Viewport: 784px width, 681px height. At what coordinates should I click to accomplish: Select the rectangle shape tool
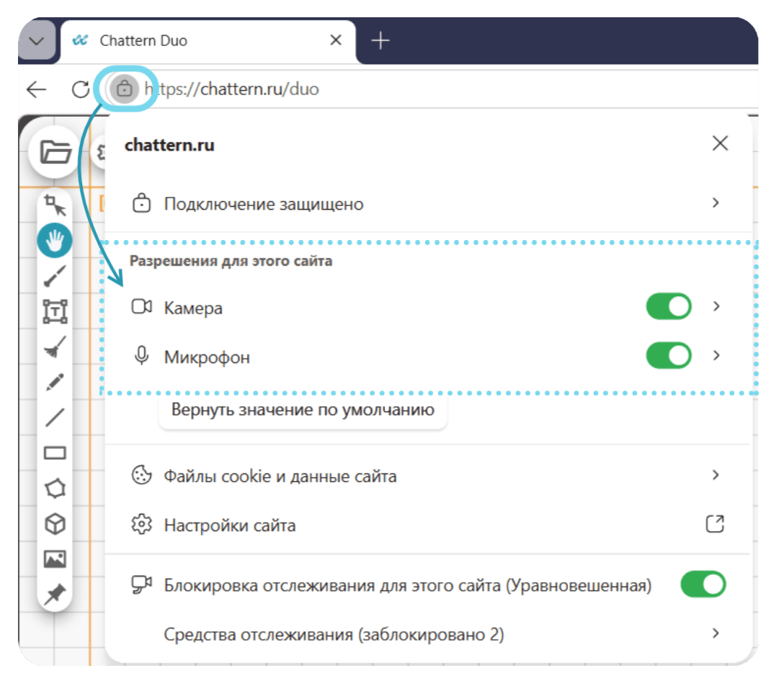[x=55, y=453]
